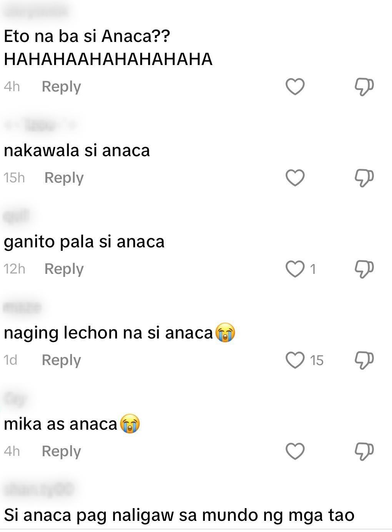Like the 'Eto na ba si Anaca??' comment
Screen dimensions: 392x532
[295, 87]
